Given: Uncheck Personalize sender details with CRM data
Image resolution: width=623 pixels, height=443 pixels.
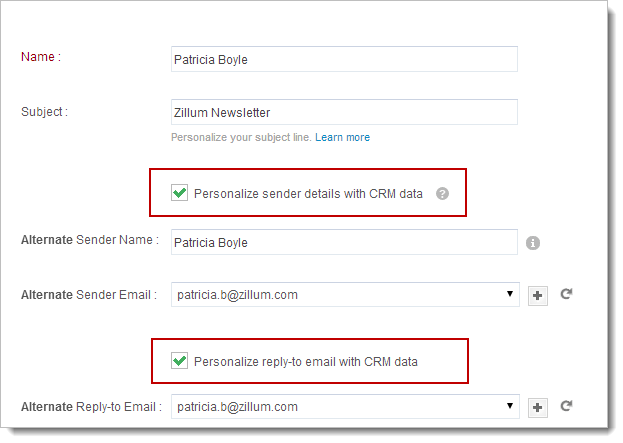Looking at the screenshot, I should 180,193.
